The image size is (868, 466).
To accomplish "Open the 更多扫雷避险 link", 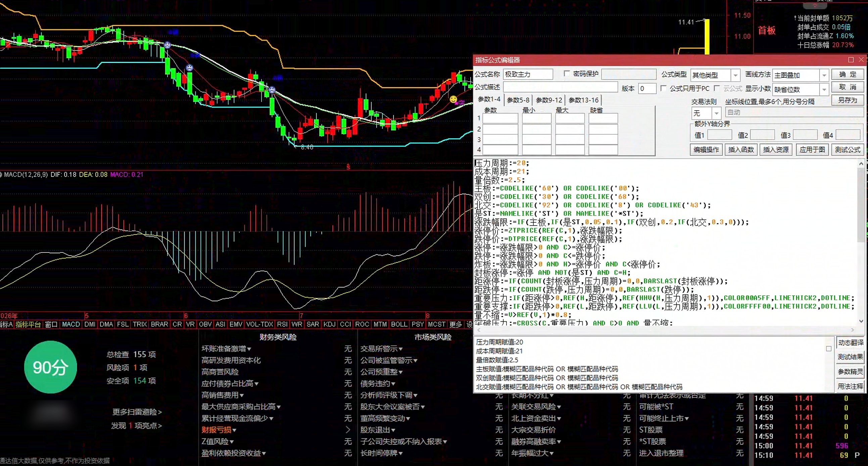I will click(x=137, y=412).
